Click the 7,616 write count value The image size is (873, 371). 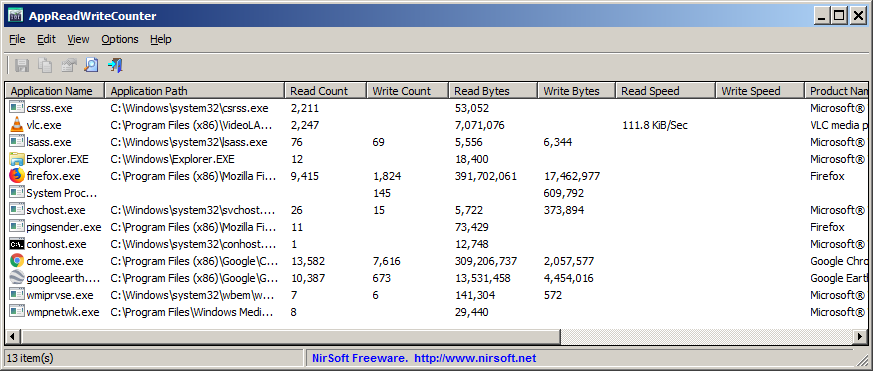pyautogui.click(x=386, y=261)
